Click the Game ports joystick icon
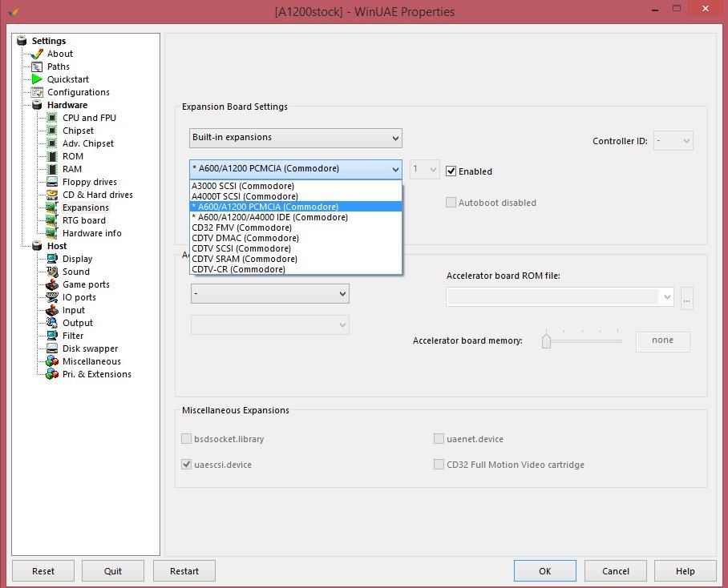 (52, 284)
